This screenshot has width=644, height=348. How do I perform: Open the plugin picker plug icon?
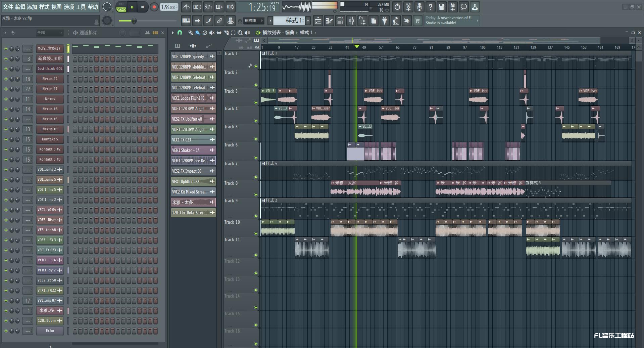(385, 21)
